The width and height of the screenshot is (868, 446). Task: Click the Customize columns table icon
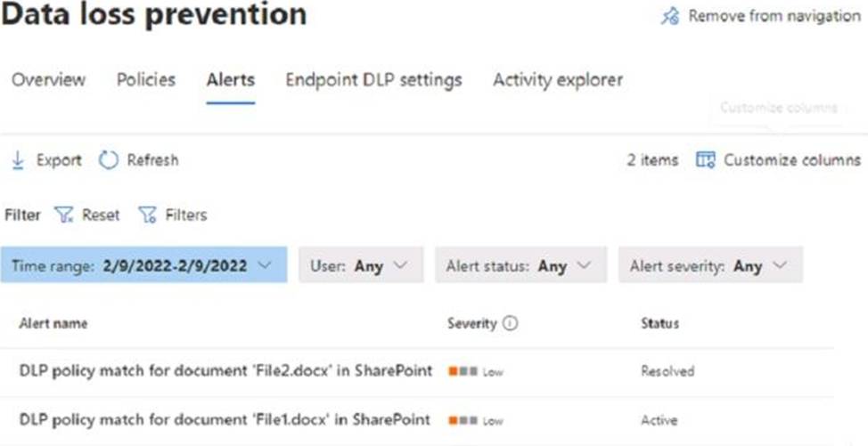(x=705, y=160)
